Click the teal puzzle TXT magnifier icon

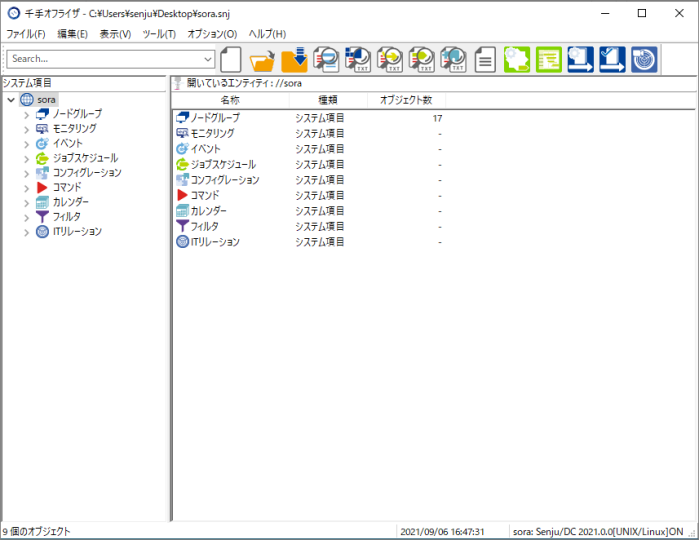pyautogui.click(x=453, y=59)
